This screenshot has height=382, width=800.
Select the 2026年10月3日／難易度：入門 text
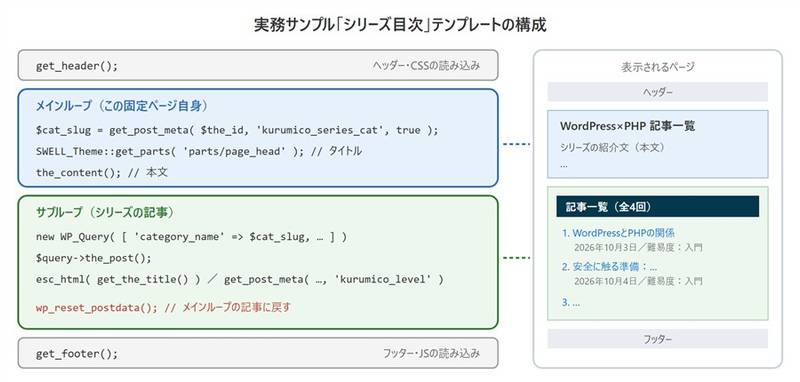[x=638, y=247]
